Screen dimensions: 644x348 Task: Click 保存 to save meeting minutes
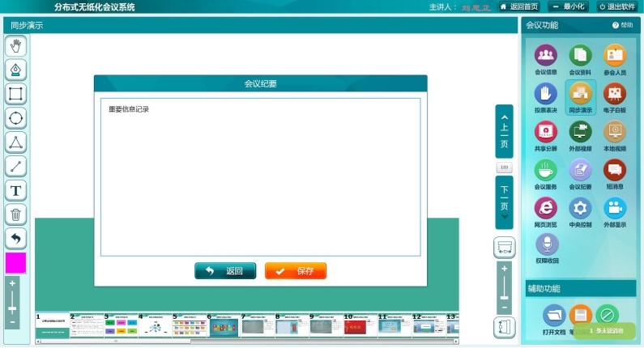[296, 271]
